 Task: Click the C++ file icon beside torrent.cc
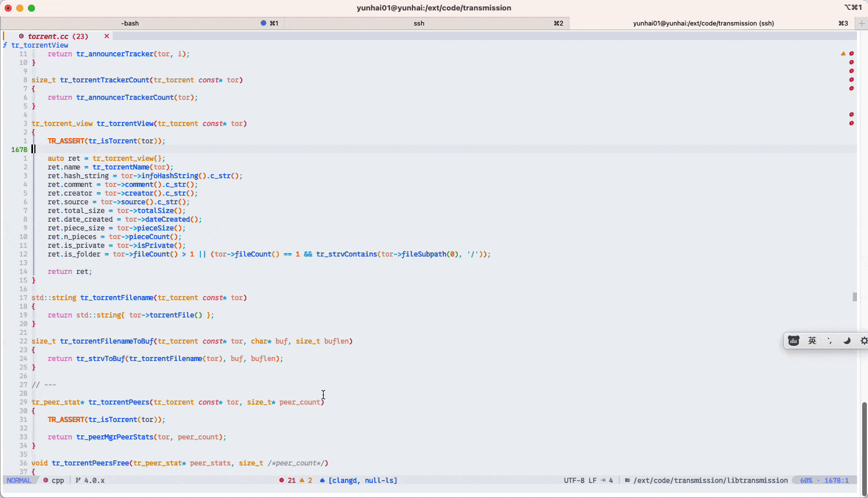[x=21, y=36]
